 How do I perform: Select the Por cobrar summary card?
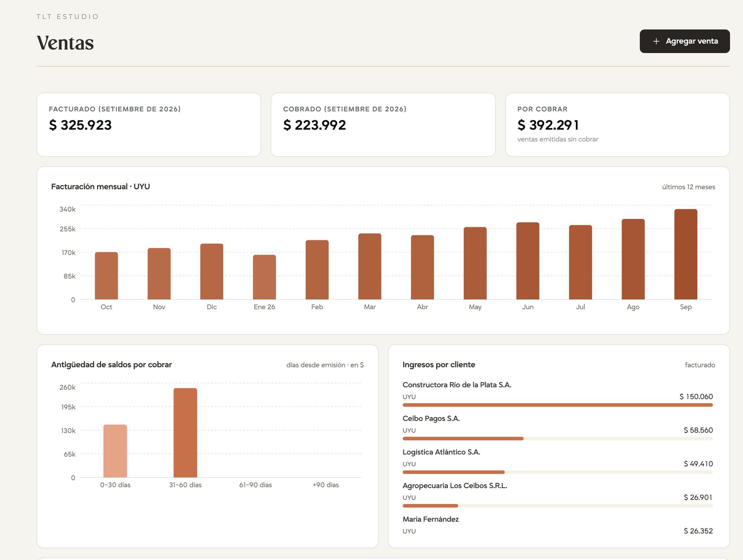pyautogui.click(x=617, y=124)
